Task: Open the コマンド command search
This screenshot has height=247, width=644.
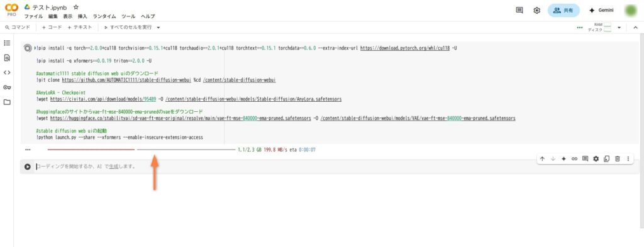Action: tap(18, 27)
